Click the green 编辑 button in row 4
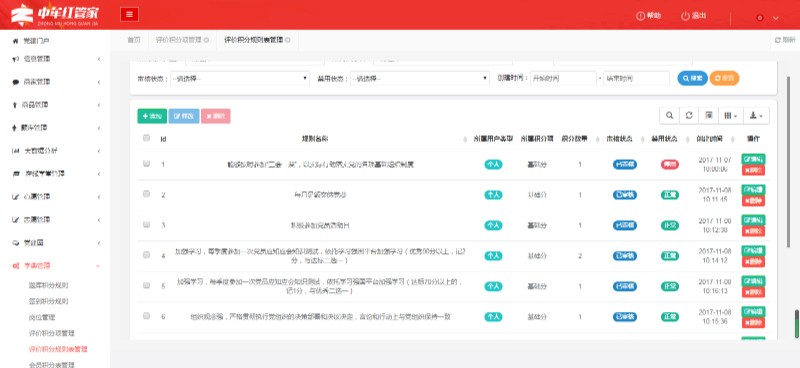 coord(753,251)
